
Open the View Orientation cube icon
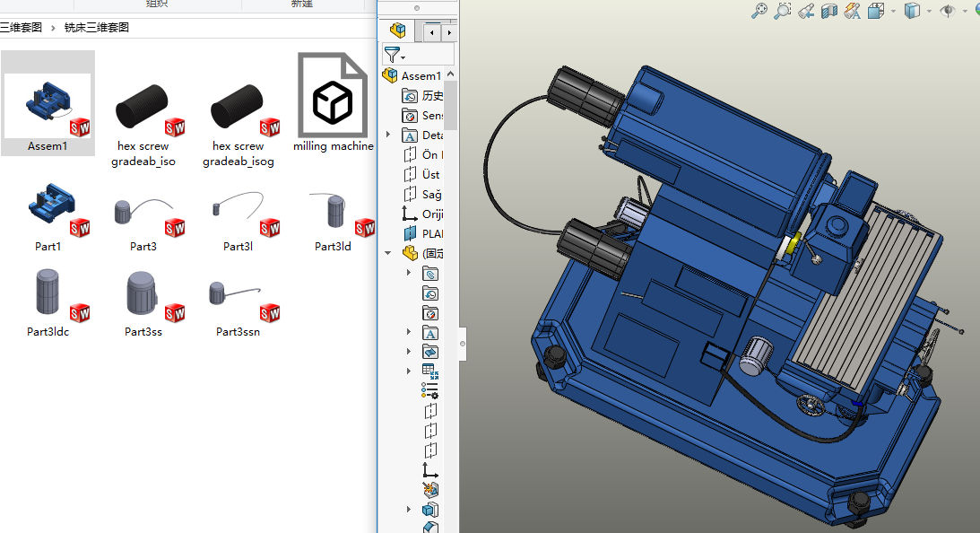[876, 11]
